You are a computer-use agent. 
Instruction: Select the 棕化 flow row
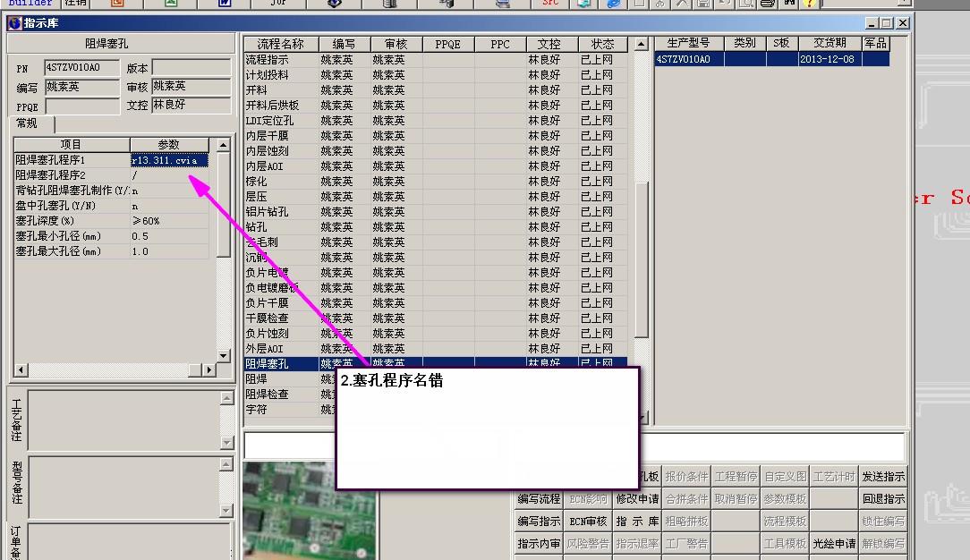(x=436, y=181)
